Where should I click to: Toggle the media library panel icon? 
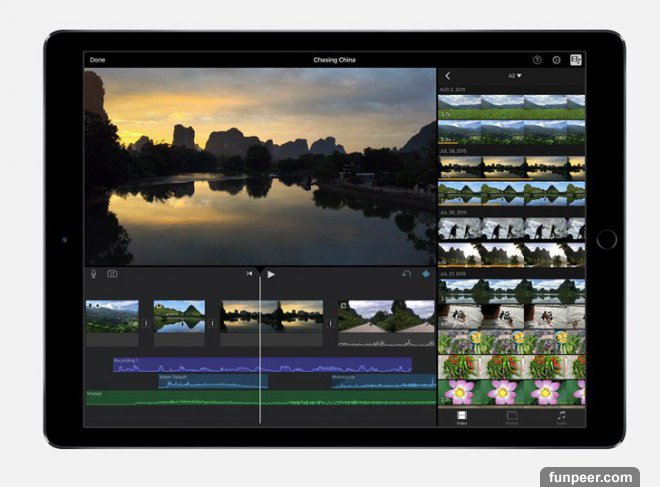click(576, 60)
